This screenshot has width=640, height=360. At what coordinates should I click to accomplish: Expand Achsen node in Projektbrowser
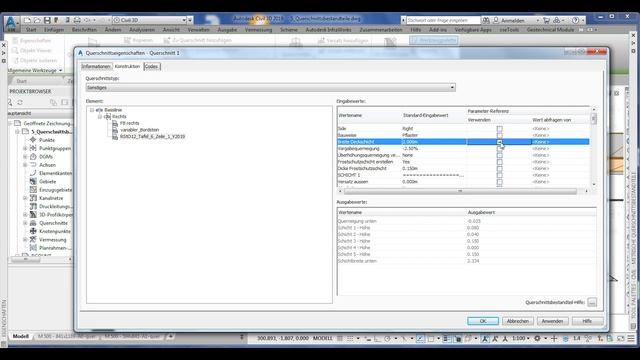tap(25, 165)
